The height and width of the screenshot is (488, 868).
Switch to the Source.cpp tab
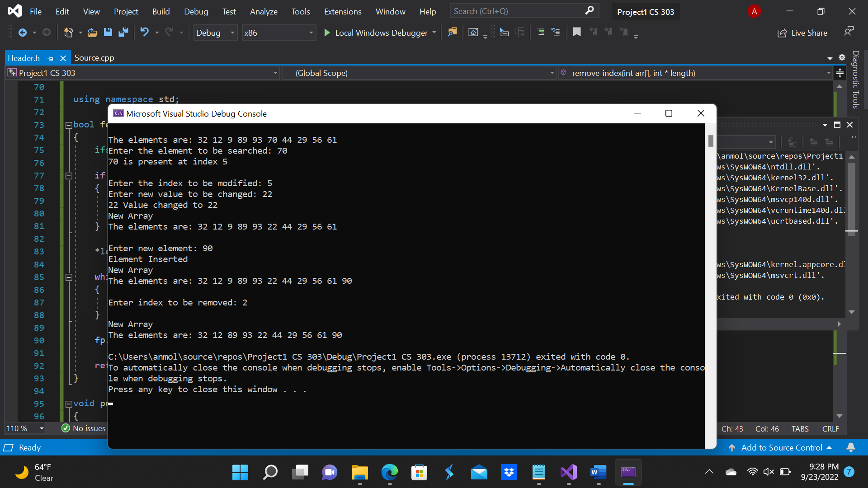tap(94, 57)
